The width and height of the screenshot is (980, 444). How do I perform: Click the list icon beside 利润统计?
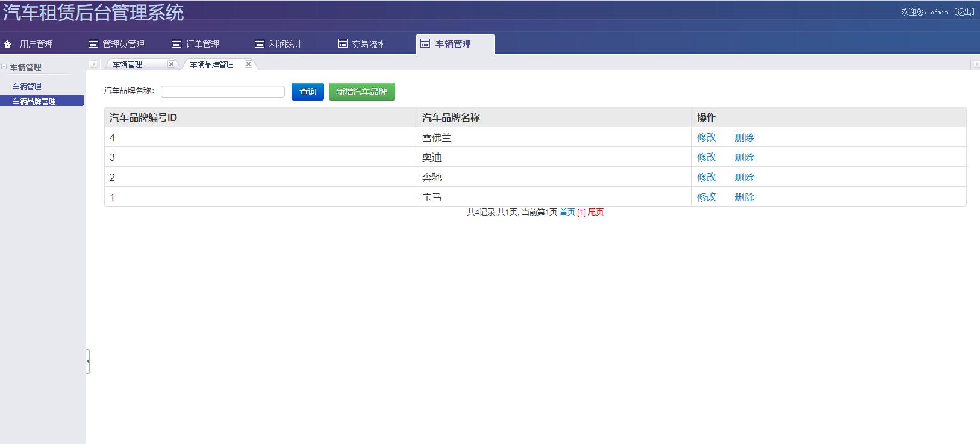(x=259, y=43)
